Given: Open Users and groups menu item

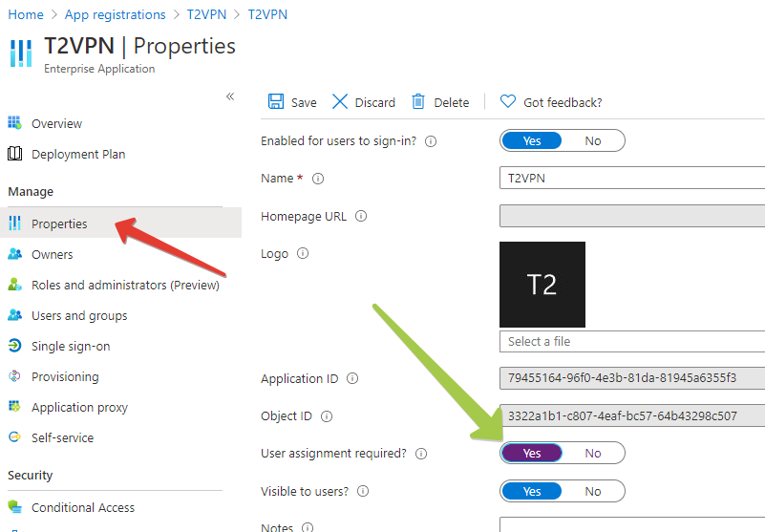Looking at the screenshot, I should click(x=79, y=316).
